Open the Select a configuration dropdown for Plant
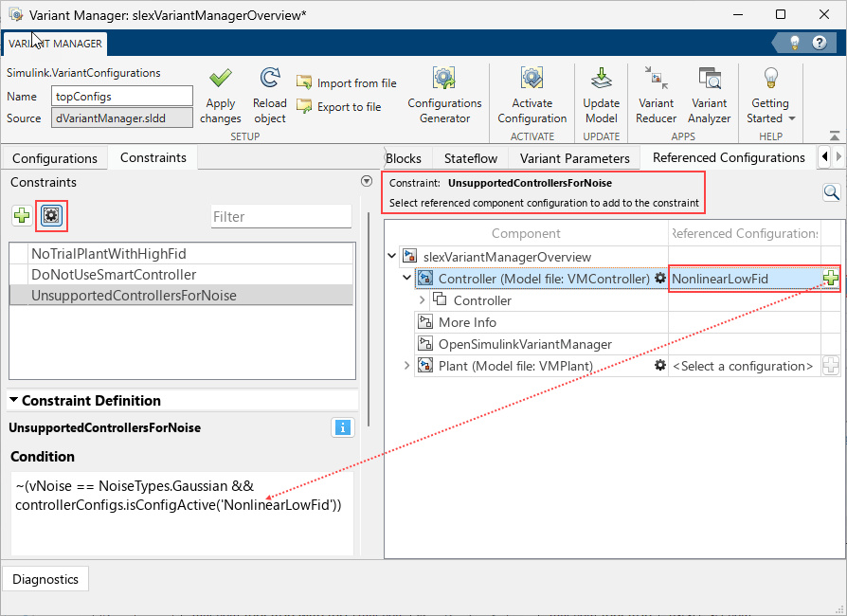Viewport: 847px width, 616px height. 743,366
